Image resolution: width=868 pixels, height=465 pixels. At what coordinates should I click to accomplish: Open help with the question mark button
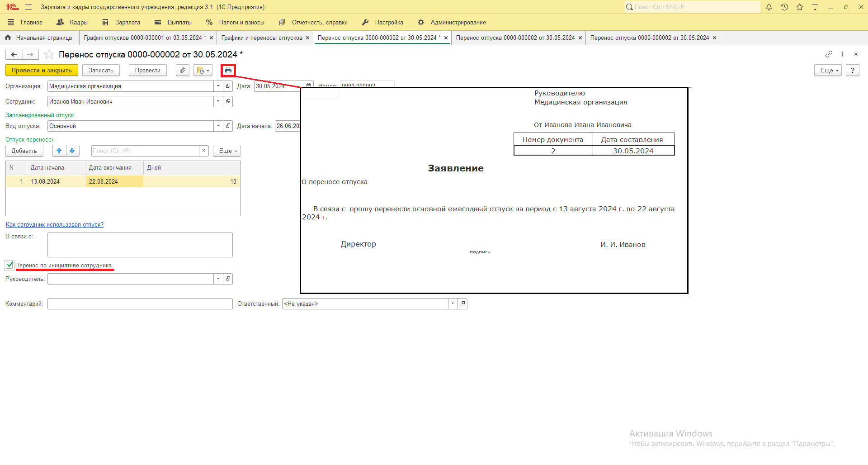coord(853,71)
